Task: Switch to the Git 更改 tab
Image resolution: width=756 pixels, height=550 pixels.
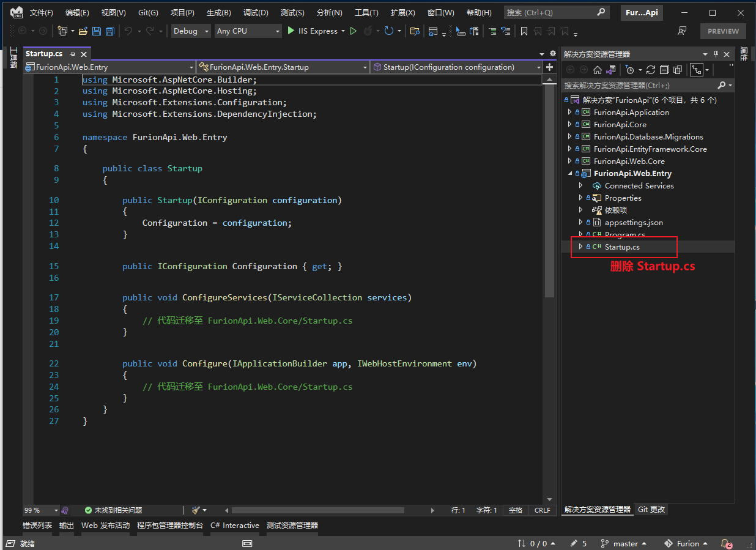Action: click(x=651, y=509)
